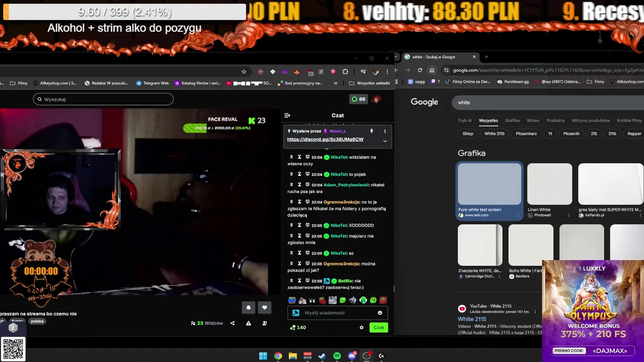This screenshot has height=362, width=644.
Task: Switch to Wideo search tab
Action: click(x=533, y=121)
